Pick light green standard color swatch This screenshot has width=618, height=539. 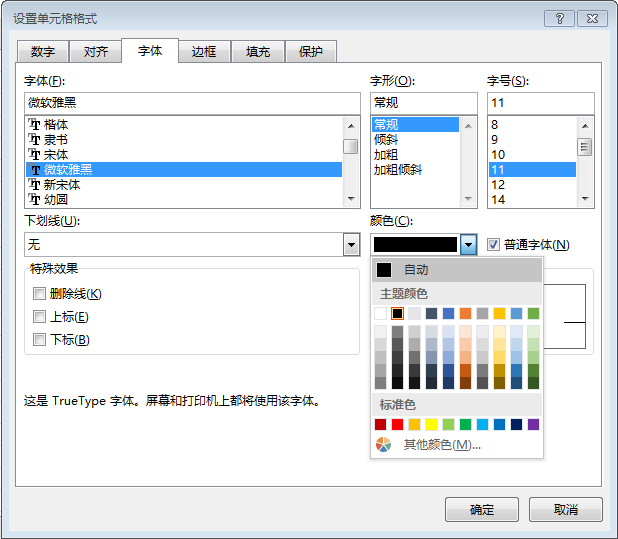click(448, 424)
